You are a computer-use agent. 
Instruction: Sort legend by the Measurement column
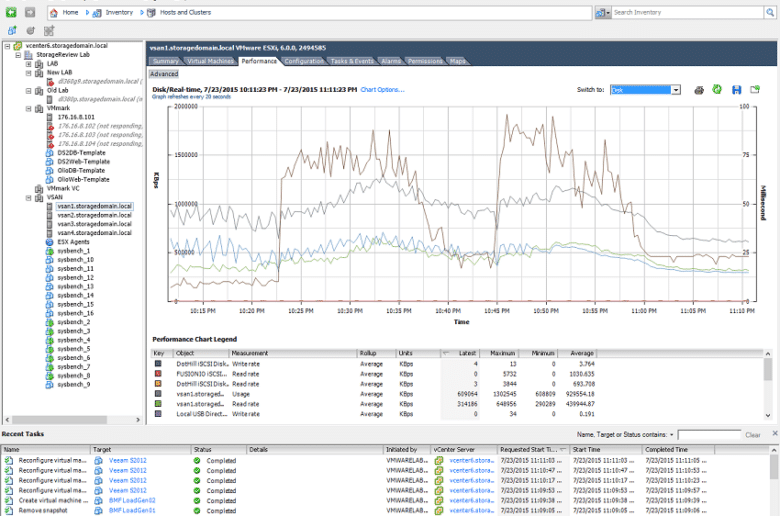(293, 353)
